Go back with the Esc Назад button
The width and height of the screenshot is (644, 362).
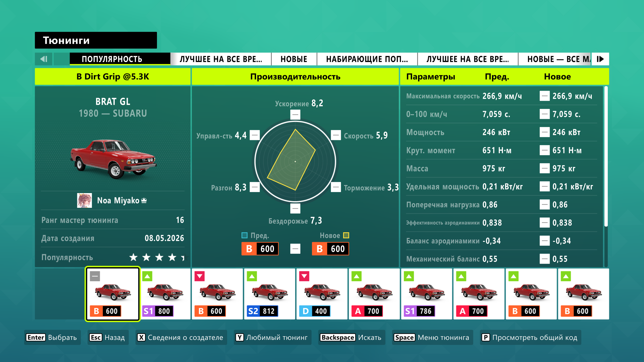(108, 337)
